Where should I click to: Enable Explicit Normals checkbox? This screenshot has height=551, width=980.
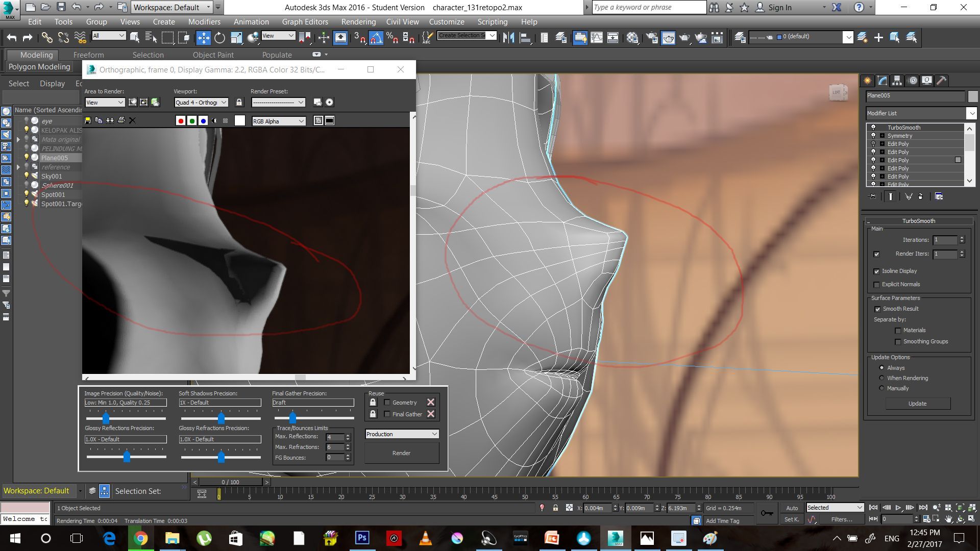pyautogui.click(x=876, y=284)
